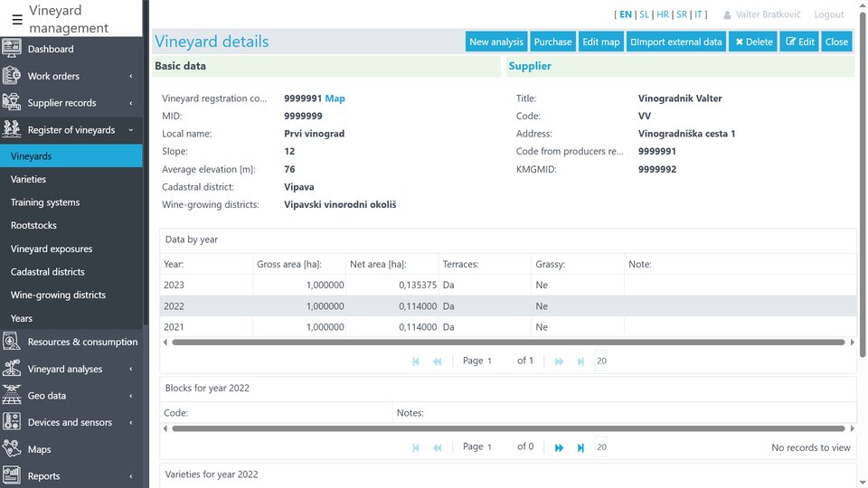The height and width of the screenshot is (488, 868).
Task: Click the Geo data sidebar icon
Action: point(12,396)
